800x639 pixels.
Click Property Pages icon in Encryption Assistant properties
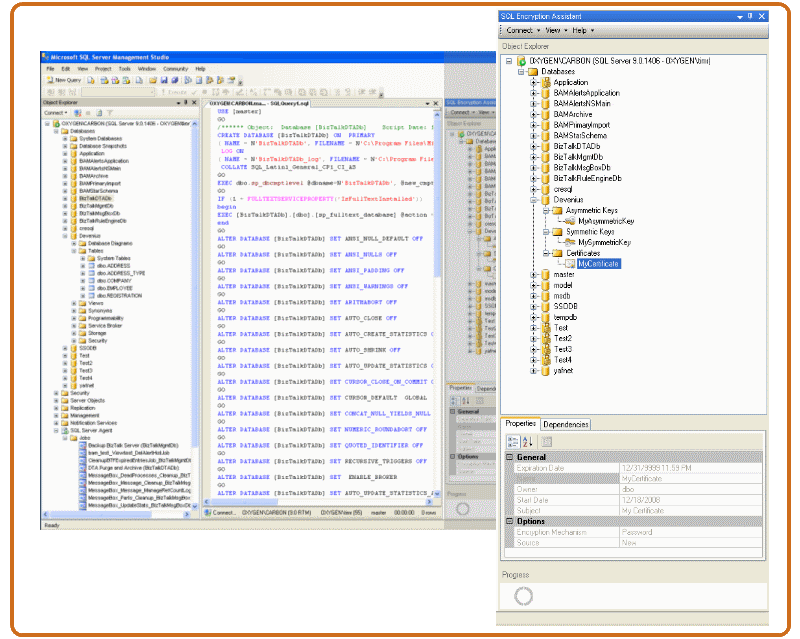pos(546,441)
